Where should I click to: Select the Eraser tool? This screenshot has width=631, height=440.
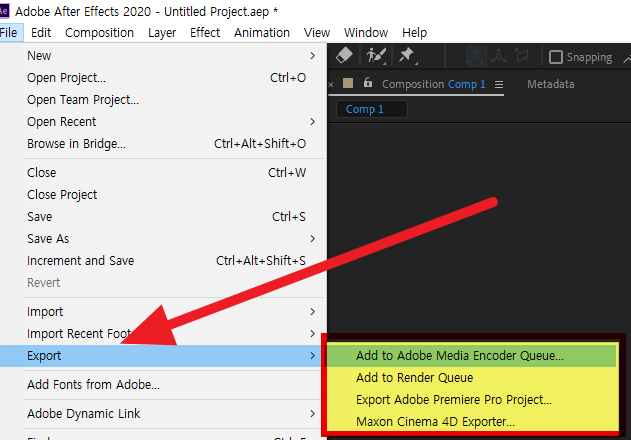click(344, 55)
